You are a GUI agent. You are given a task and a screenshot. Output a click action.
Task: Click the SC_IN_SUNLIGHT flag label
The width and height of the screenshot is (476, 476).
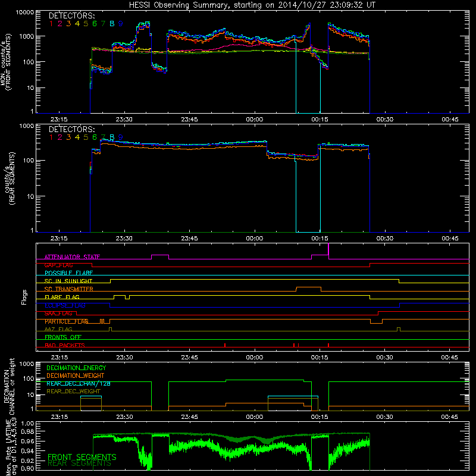click(x=68, y=281)
